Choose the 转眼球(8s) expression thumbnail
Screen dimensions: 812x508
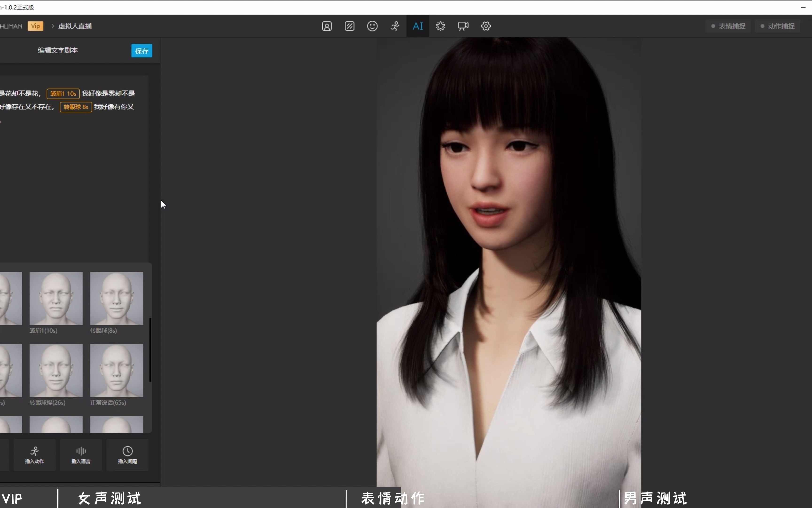[117, 298]
